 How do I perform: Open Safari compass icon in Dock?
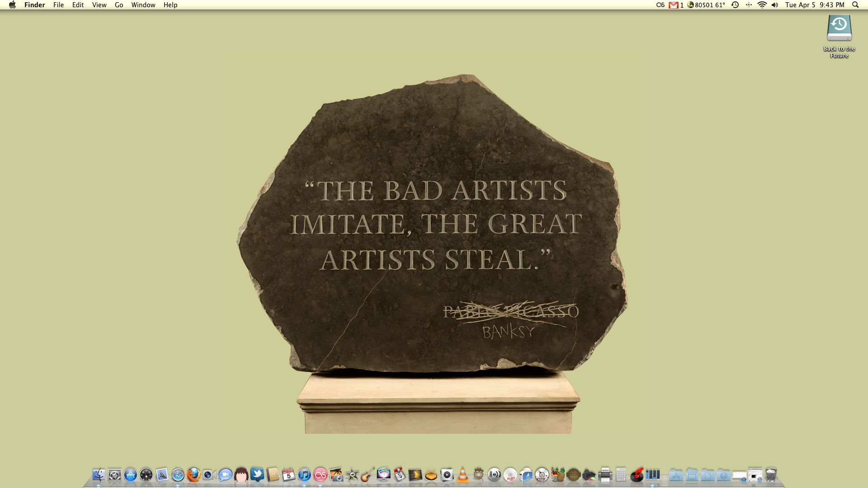pos(178,475)
